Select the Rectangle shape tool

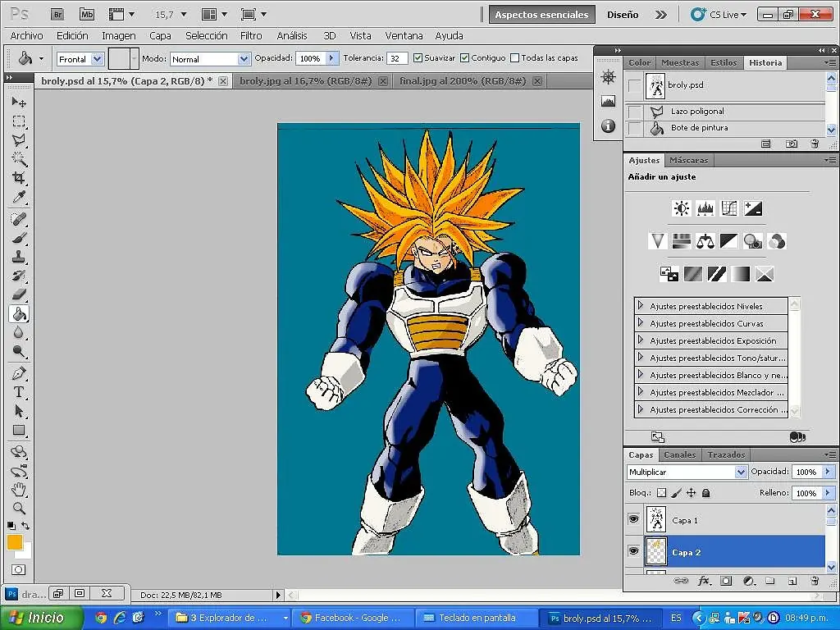click(19, 430)
